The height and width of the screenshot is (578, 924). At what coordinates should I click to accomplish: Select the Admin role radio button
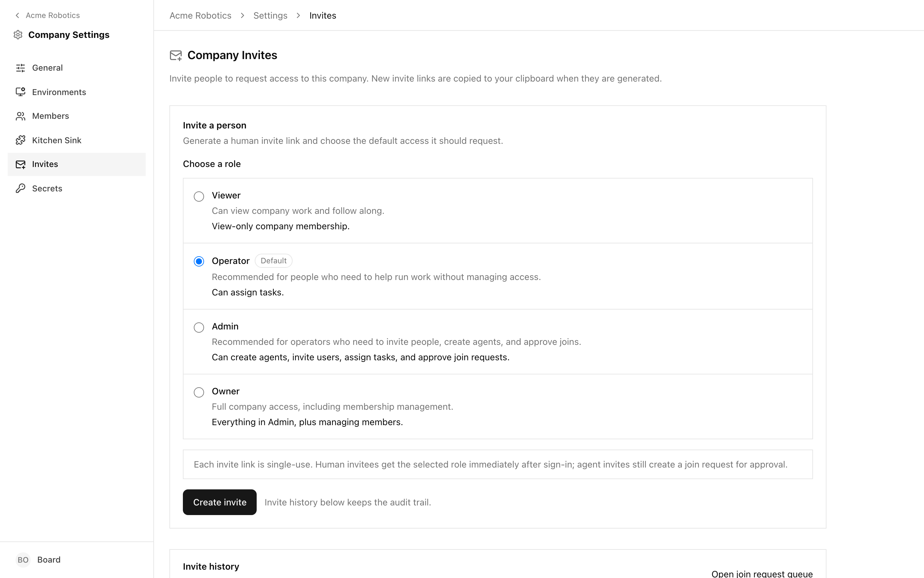pos(199,328)
